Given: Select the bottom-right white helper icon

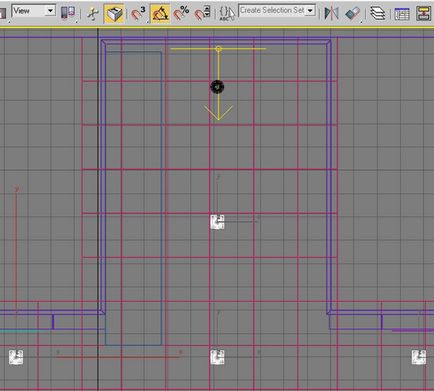Looking at the screenshot, I should tap(419, 357).
